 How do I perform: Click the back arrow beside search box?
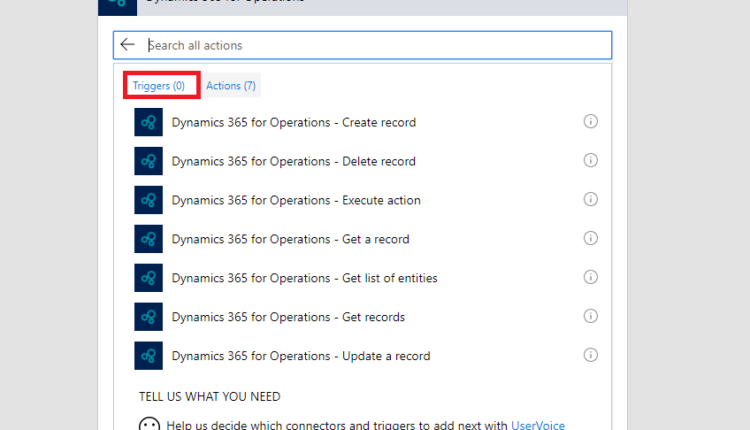(x=127, y=45)
